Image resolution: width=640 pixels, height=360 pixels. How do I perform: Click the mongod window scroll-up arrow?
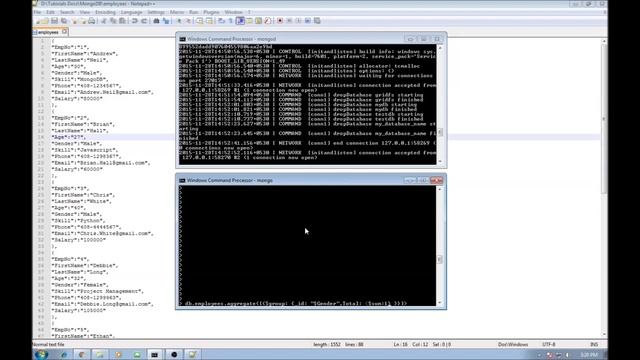click(440, 48)
